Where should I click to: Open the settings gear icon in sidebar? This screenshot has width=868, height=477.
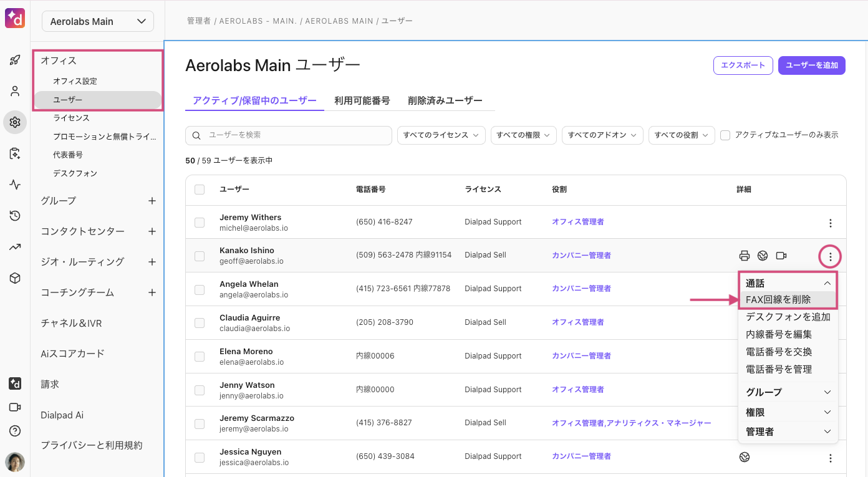[x=15, y=122]
